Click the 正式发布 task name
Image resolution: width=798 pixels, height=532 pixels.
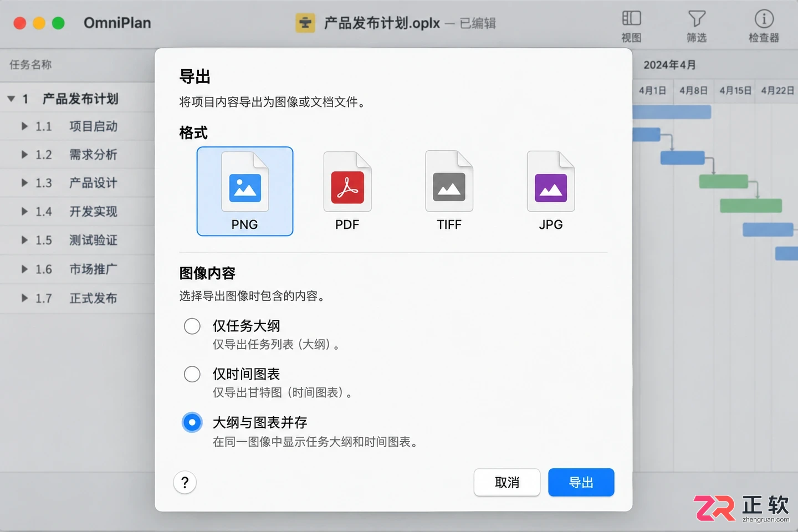click(x=93, y=298)
